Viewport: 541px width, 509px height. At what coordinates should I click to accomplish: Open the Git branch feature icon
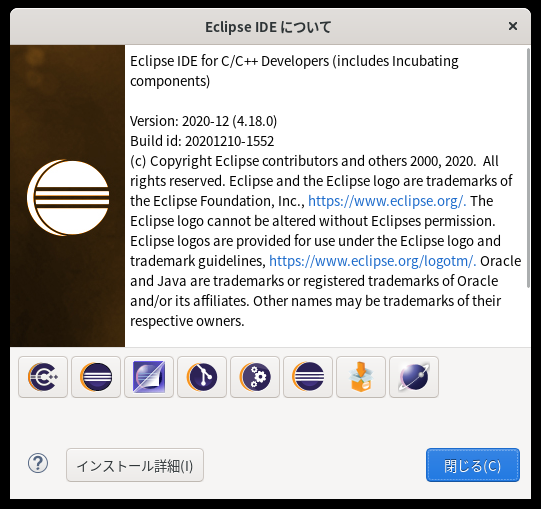tap(202, 377)
